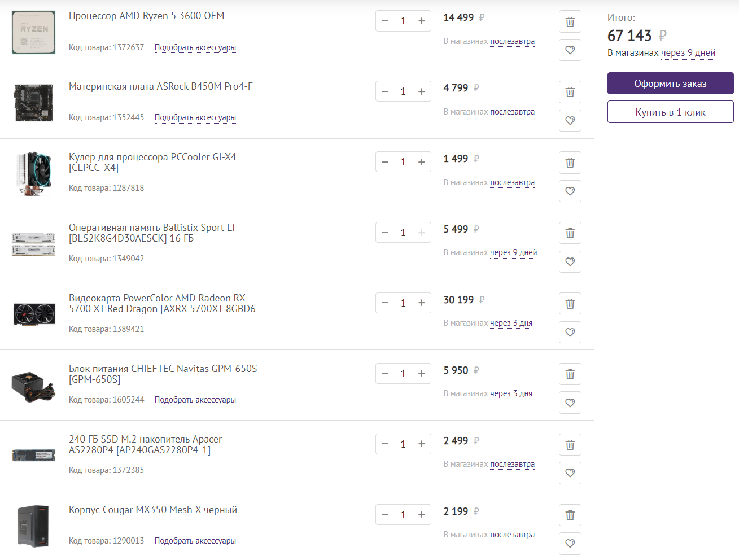Increase quantity of Radeon RX 5700 XT
Viewport: 739px width, 560px height.
(x=422, y=303)
